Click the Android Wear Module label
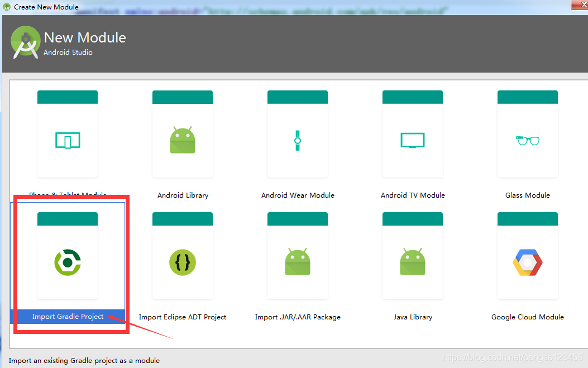Viewport: 588px width, 368px height. coord(298,195)
